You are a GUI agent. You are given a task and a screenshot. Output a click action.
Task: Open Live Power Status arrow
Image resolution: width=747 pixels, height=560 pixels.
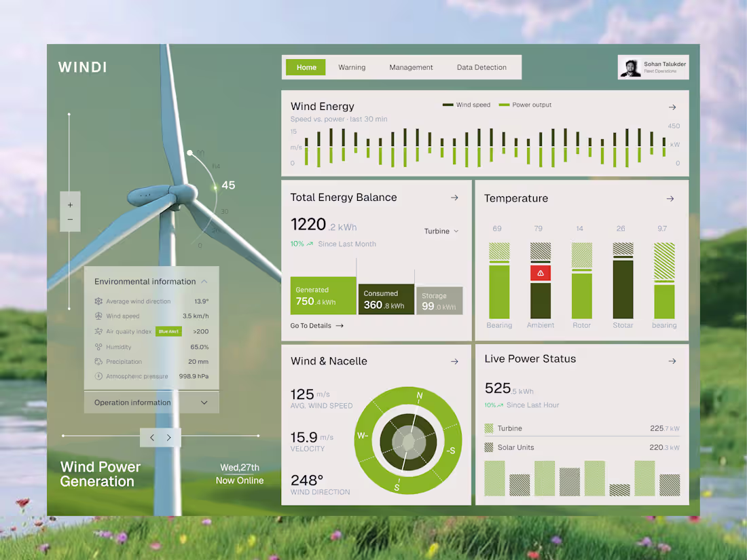672,361
